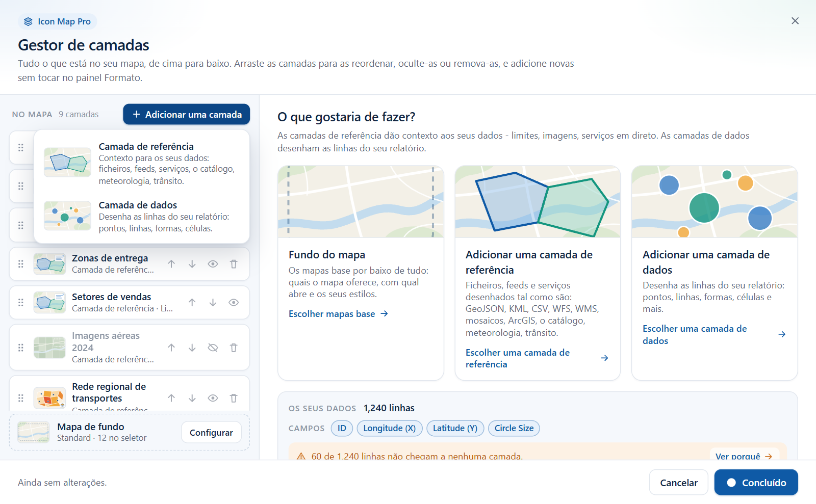Select the Circle Size field chip

pyautogui.click(x=514, y=428)
